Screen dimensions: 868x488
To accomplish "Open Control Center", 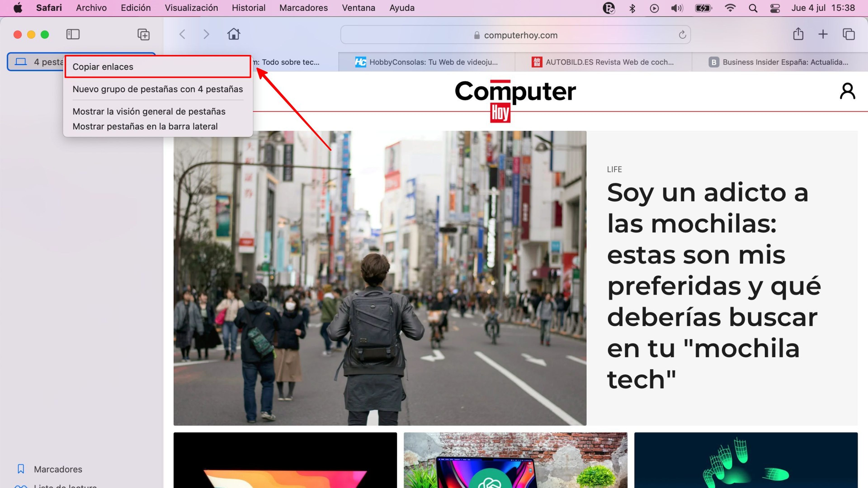I will point(775,8).
